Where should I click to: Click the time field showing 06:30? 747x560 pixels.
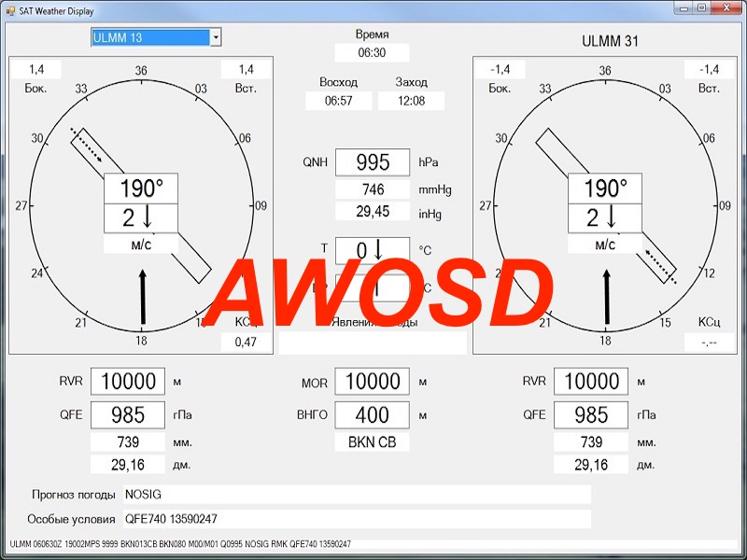[x=372, y=53]
